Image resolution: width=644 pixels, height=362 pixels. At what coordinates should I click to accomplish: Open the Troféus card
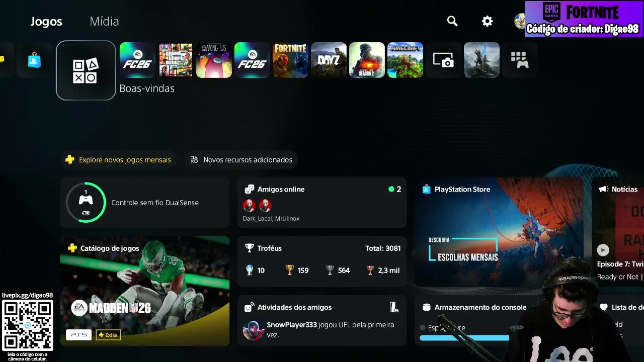[x=322, y=261]
